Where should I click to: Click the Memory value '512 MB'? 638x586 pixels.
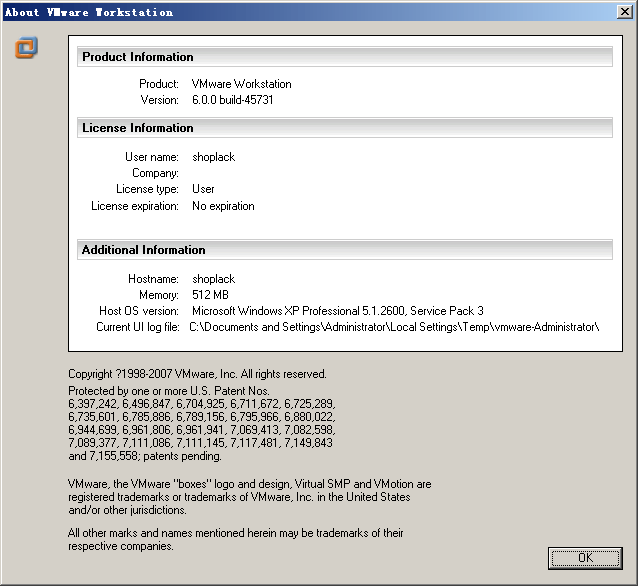click(x=210, y=295)
